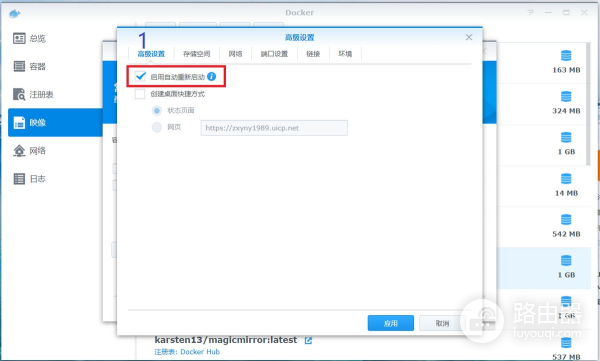Screen dimensions: 600x361
Task: Open the 网络 network section in sidebar
Action: pyautogui.click(x=29, y=150)
